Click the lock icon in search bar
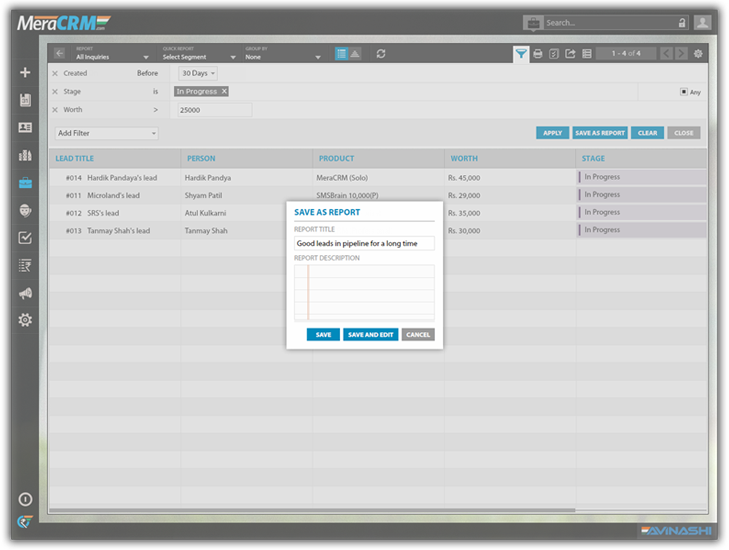 [x=682, y=23]
